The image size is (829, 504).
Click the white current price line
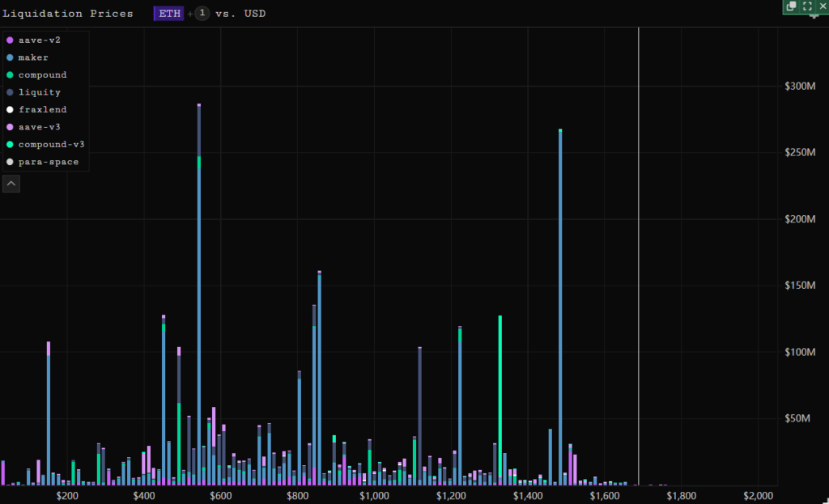639,243
